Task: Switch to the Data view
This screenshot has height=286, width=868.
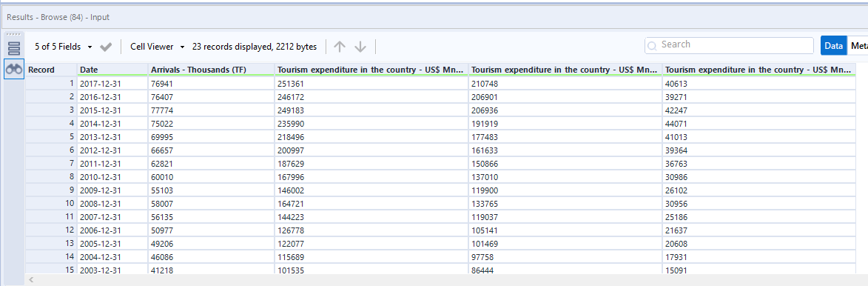Action: pos(833,46)
